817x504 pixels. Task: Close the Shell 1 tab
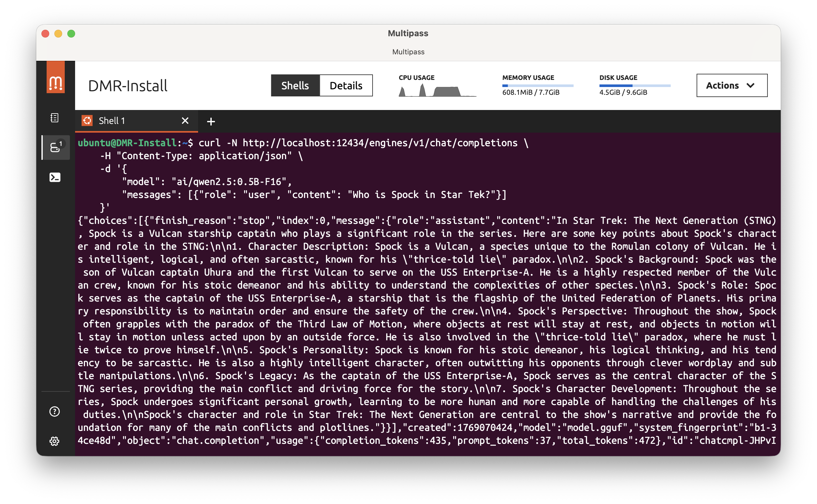185,121
